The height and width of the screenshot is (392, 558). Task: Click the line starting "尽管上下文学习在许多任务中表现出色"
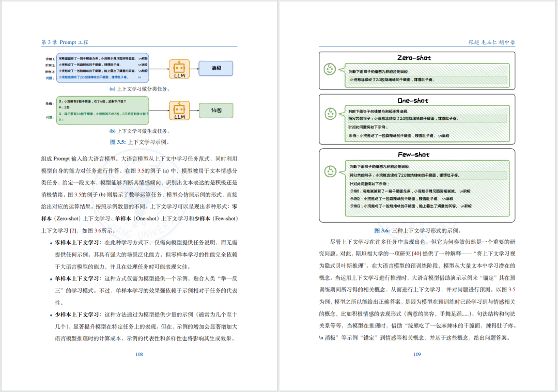(x=423, y=242)
